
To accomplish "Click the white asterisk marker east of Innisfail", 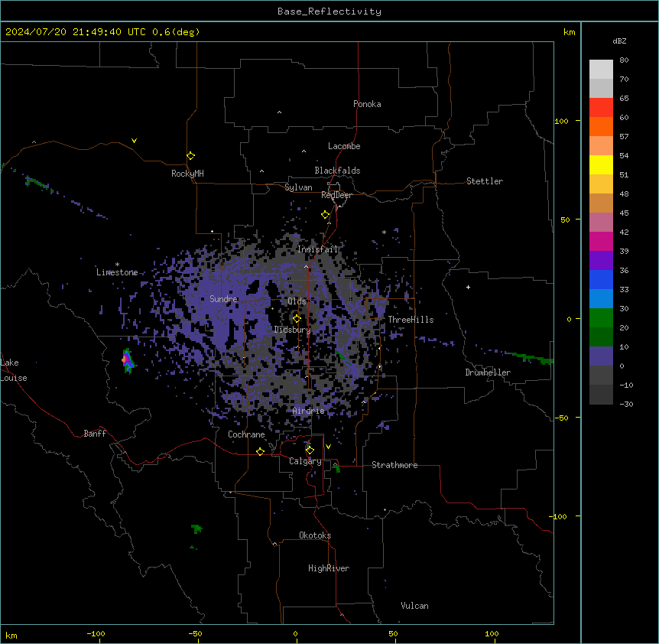I will (384, 232).
